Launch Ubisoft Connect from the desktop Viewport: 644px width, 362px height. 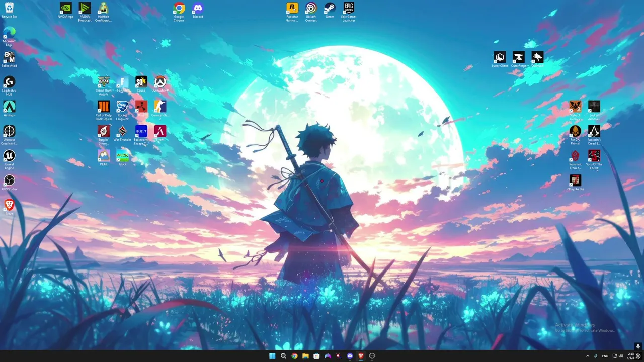311,12
